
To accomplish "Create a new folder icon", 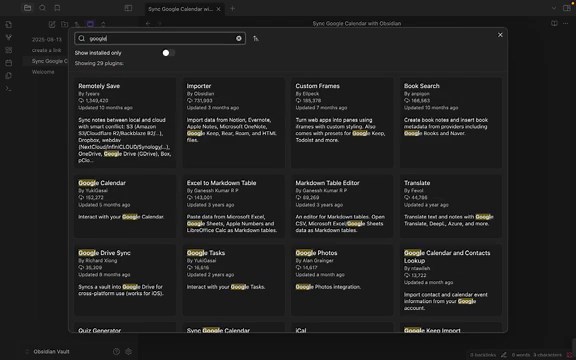I will pyautogui.click(x=65, y=24).
